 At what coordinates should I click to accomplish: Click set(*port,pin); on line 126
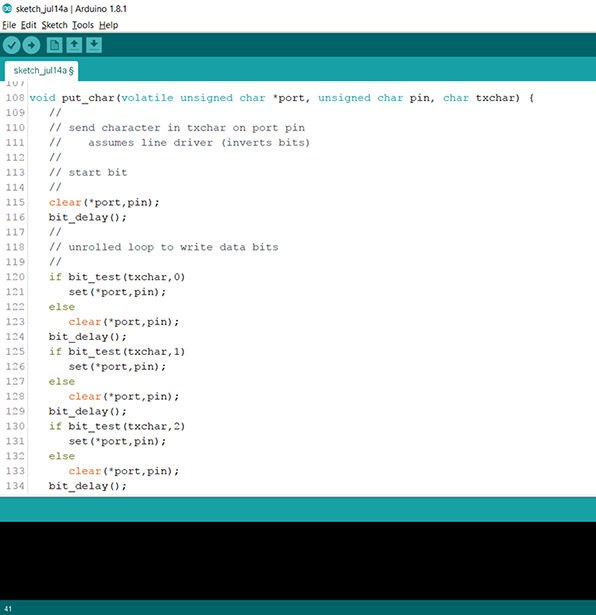117,366
